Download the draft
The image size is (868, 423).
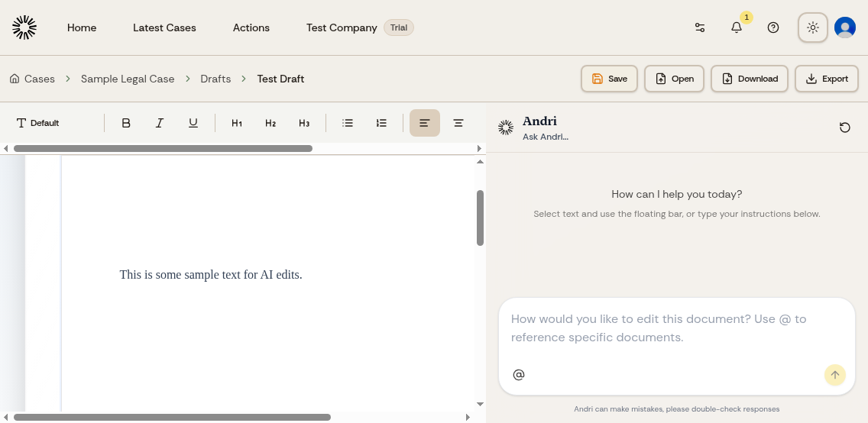coord(750,79)
